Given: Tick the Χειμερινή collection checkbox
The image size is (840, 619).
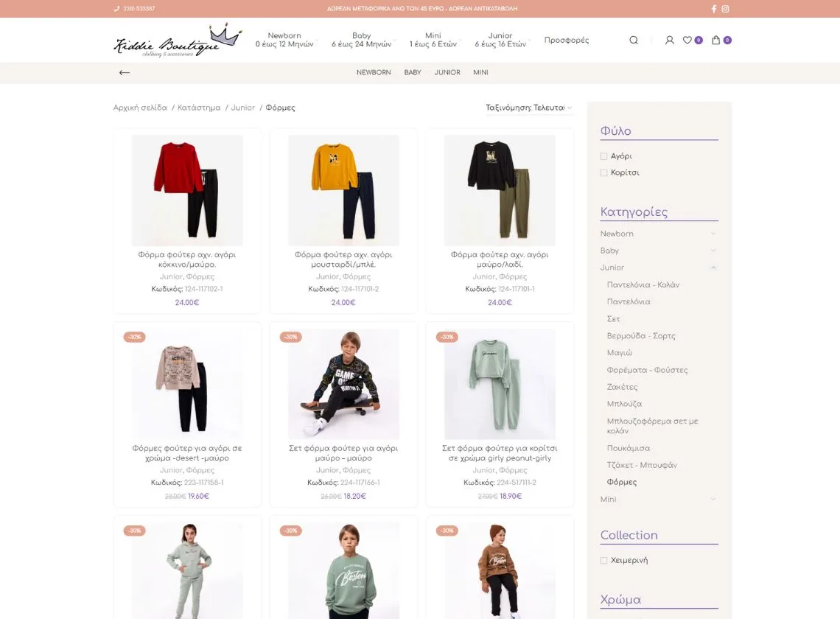Looking at the screenshot, I should (x=603, y=560).
